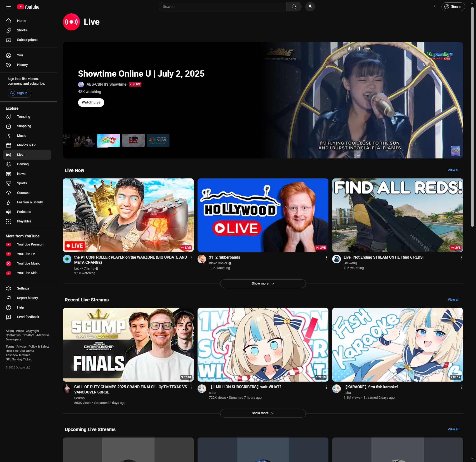Image resolution: width=476 pixels, height=462 pixels.
Task: Open the Shorts sidebar item
Action: (22, 30)
